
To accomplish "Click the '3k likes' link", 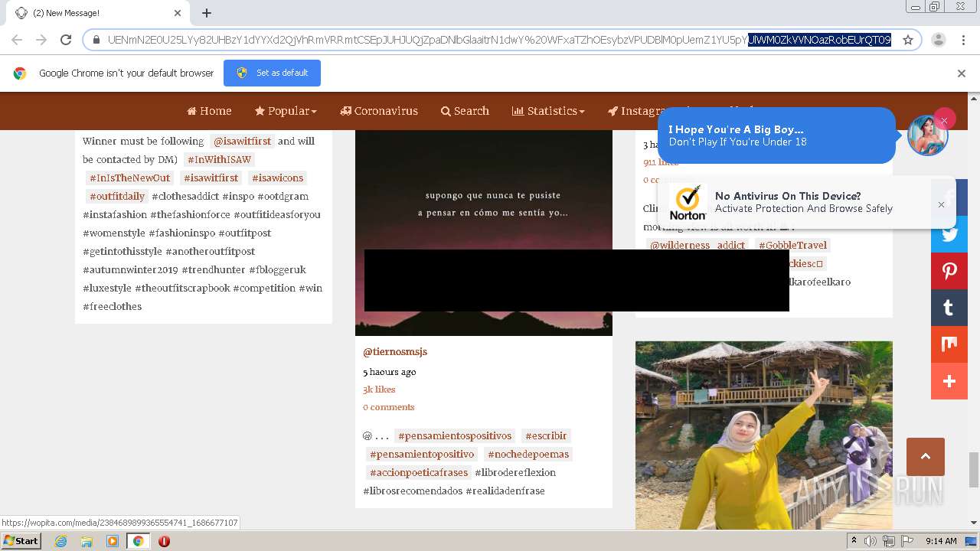I will tap(379, 390).
